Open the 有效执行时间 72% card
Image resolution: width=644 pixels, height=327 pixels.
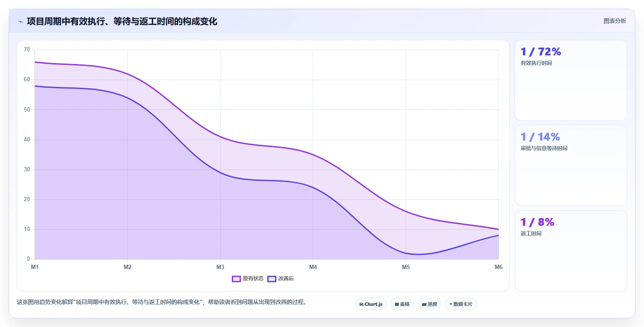point(570,80)
